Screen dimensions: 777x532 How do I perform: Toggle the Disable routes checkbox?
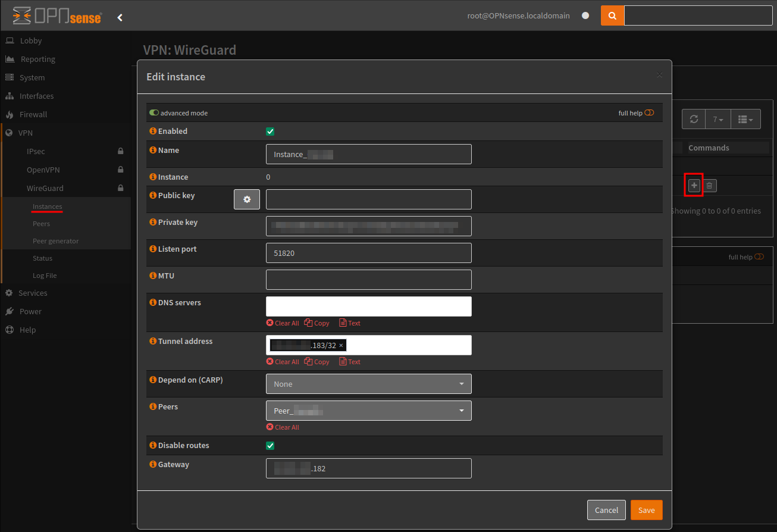[x=270, y=446]
